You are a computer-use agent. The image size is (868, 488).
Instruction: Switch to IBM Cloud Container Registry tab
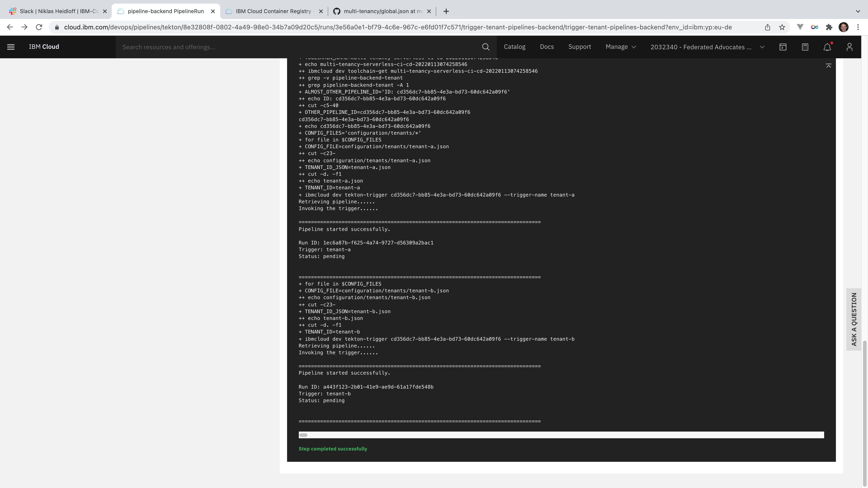(273, 11)
